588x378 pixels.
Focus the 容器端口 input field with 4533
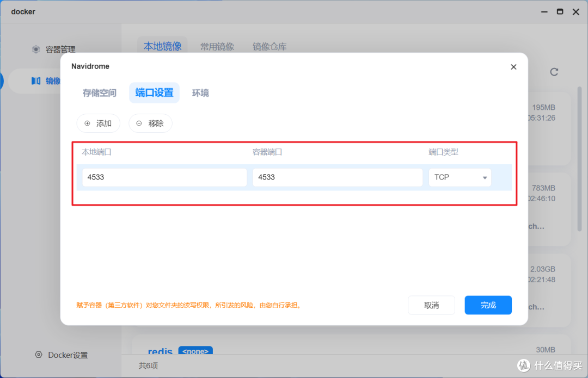pyautogui.click(x=338, y=177)
